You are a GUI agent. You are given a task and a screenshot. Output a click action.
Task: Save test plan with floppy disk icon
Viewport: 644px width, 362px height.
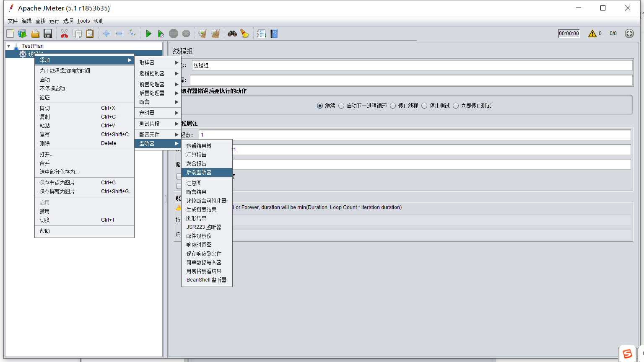click(x=48, y=34)
